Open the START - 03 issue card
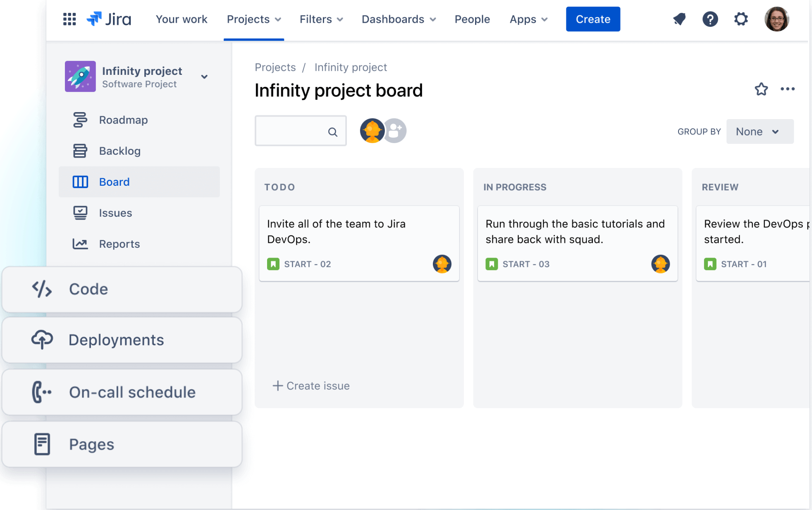 pos(577,243)
